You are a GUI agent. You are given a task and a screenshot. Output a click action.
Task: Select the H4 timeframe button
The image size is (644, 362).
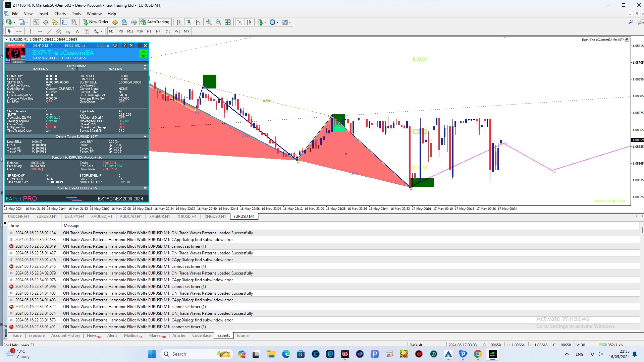pyautogui.click(x=158, y=31)
